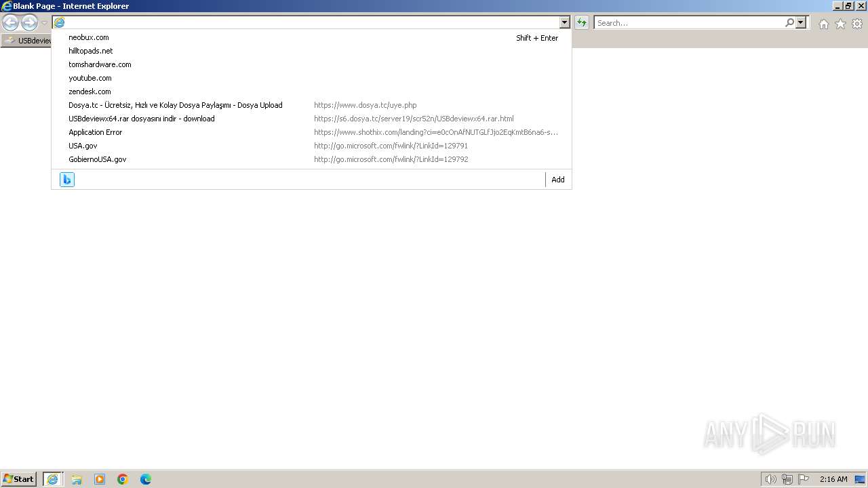Launch Google Chrome from taskbar
868x488 pixels.
pyautogui.click(x=123, y=479)
